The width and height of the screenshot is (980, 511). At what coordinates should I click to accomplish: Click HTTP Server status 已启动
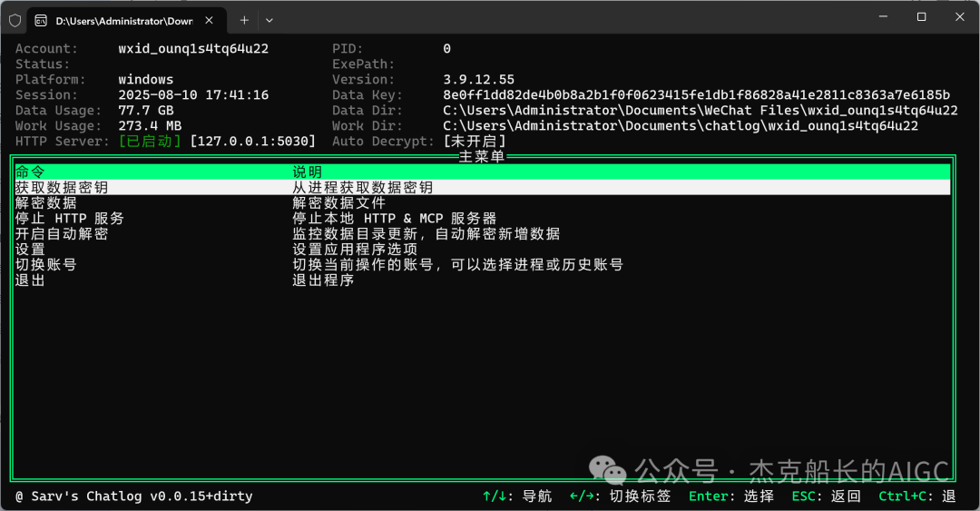coord(150,142)
